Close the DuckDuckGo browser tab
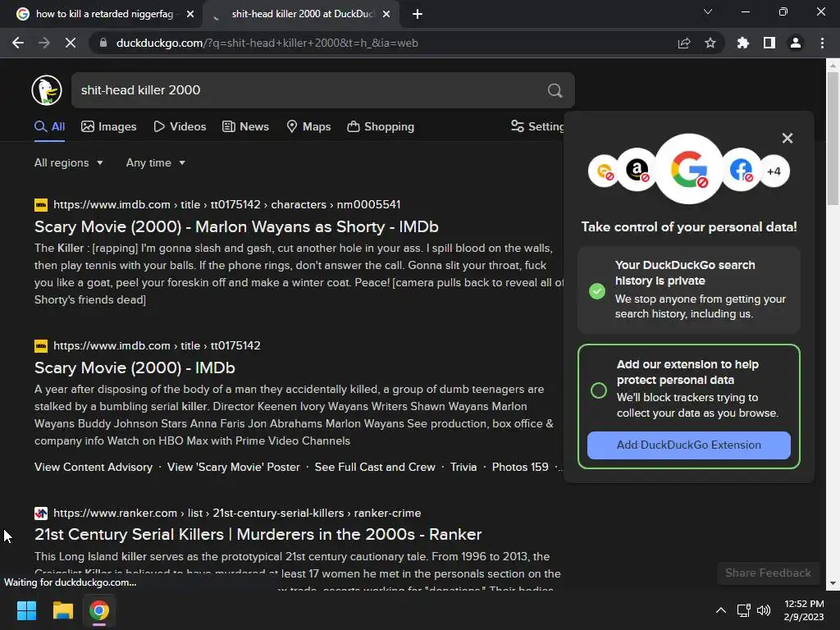The image size is (840, 630). [x=386, y=14]
